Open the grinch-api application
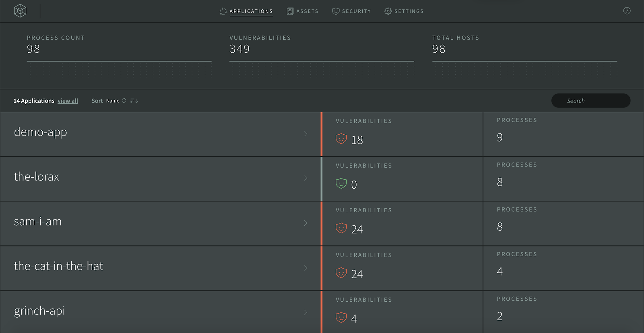 point(39,311)
